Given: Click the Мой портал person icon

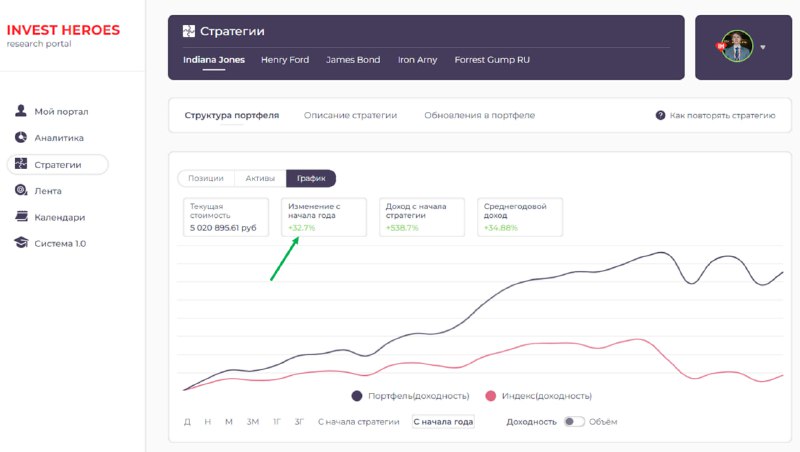Looking at the screenshot, I should tap(21, 111).
